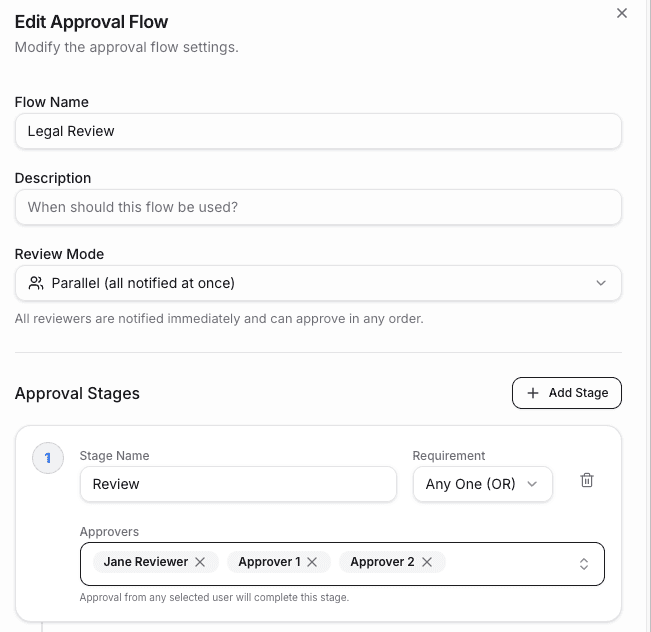
Task: Open the Requirement Any One (OR) dropdown
Action: pyautogui.click(x=482, y=484)
